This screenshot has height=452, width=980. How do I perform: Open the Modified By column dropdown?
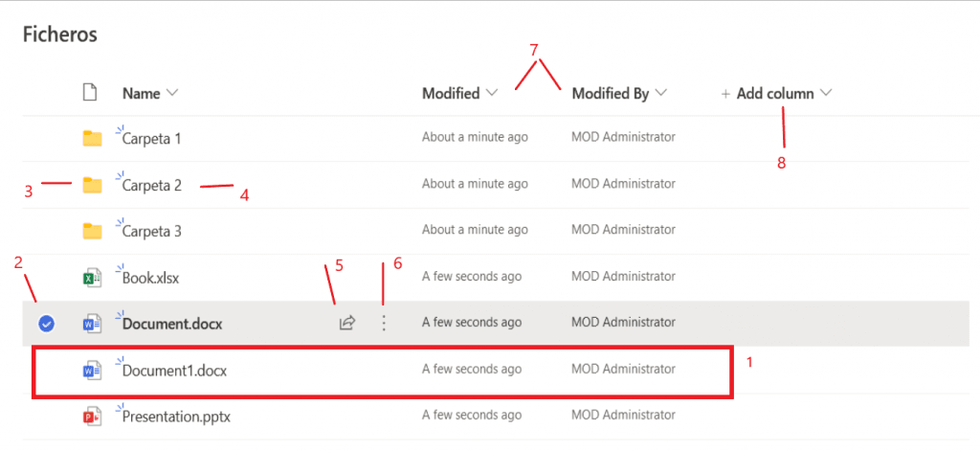point(661,93)
